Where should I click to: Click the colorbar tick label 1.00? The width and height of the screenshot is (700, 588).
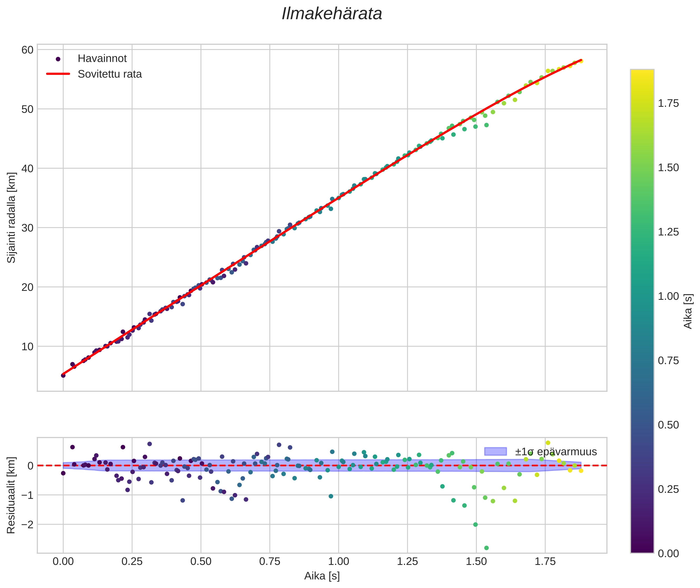pos(668,296)
